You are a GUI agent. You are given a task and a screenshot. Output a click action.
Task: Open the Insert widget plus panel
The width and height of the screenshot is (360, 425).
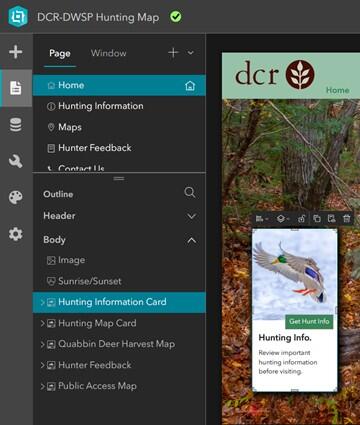coord(16,52)
